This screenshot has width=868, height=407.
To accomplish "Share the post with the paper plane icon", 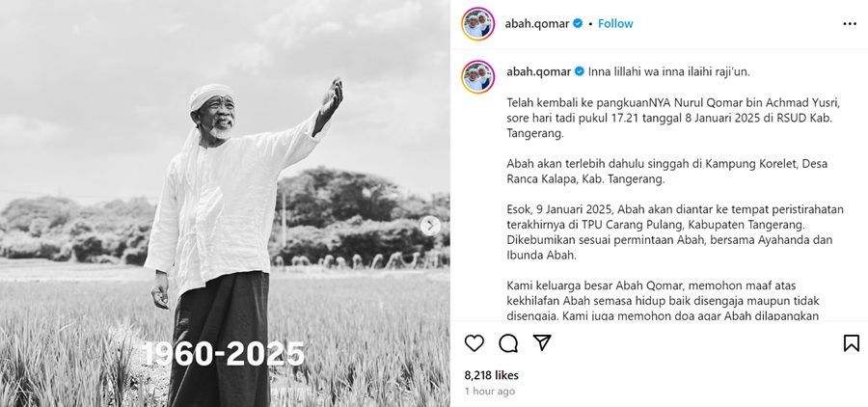I will (x=542, y=342).
